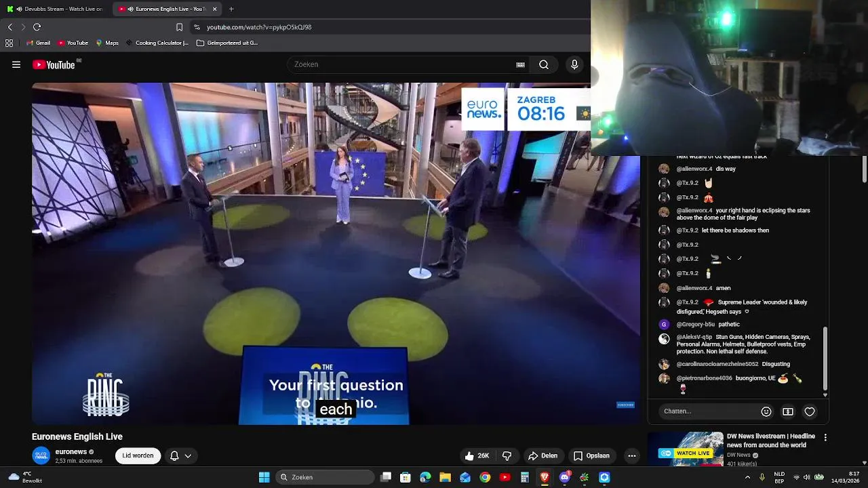Open Google Chrome from the taskbar
This screenshot has height=488, width=868.
tap(485, 477)
